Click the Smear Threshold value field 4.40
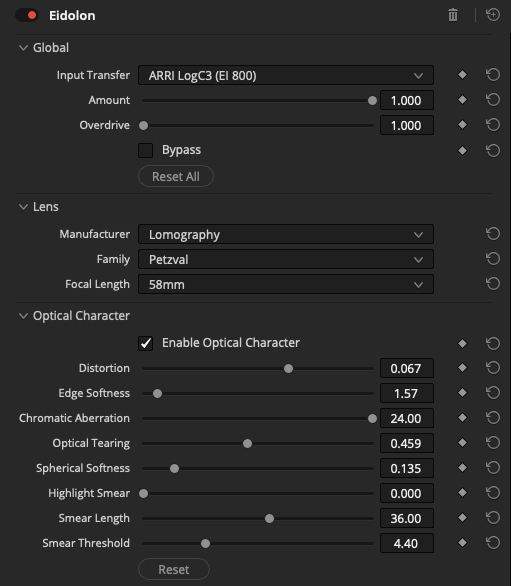The width and height of the screenshot is (511, 586). click(407, 543)
